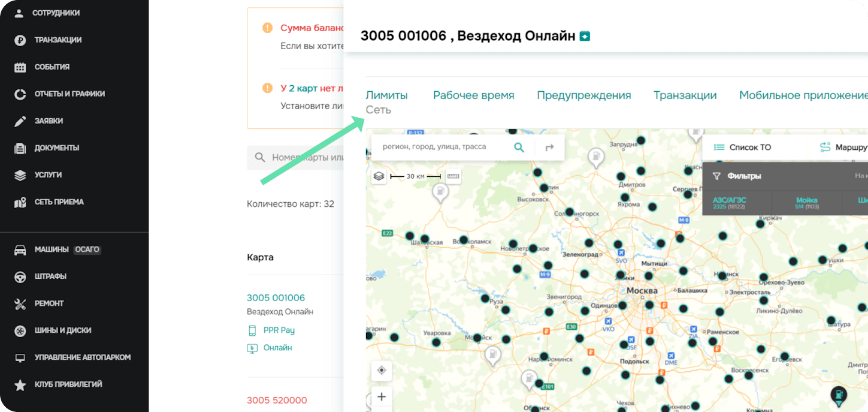868x412 pixels.
Task: Click the map address search field
Action: coord(440,147)
